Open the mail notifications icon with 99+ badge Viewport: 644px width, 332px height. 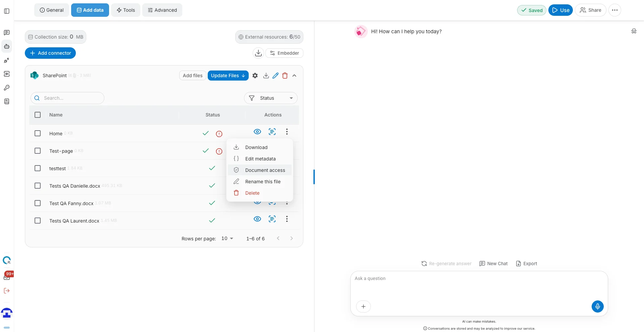tap(7, 276)
